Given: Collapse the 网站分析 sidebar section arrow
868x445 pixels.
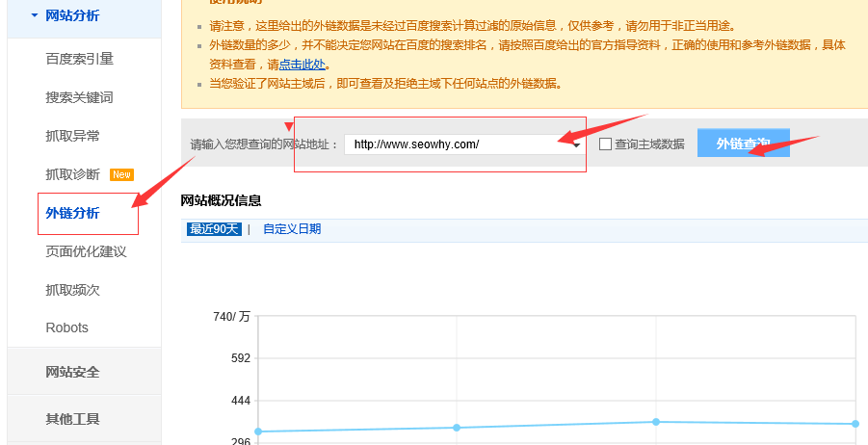Looking at the screenshot, I should (x=35, y=15).
